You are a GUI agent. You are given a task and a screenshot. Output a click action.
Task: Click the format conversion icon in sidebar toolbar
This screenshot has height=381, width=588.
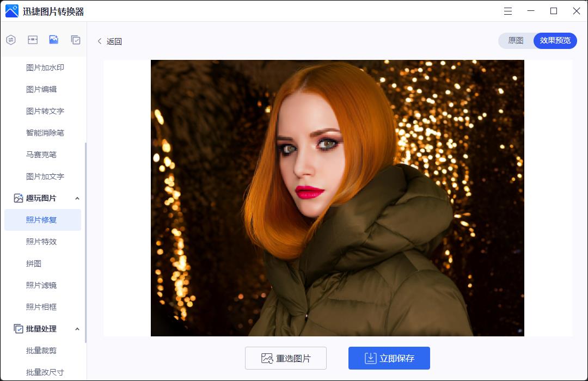11,40
